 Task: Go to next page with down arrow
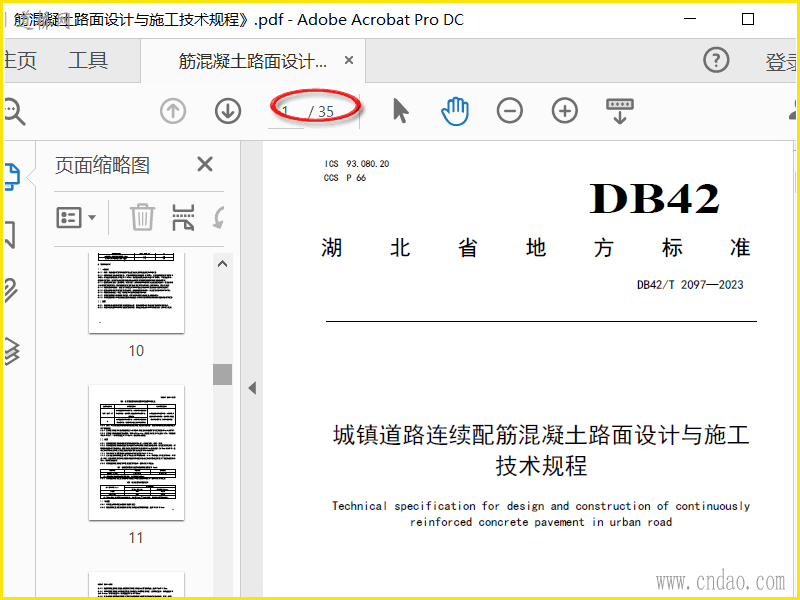tap(228, 111)
